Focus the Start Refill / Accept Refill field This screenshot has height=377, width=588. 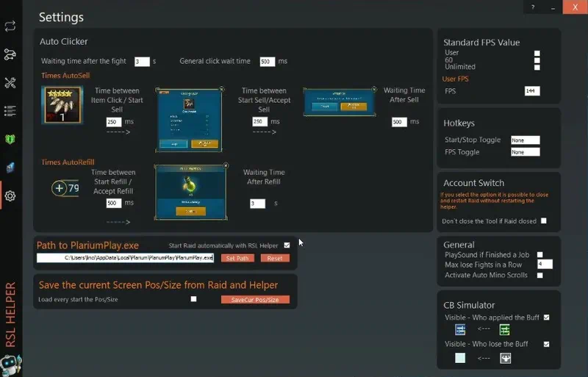coord(114,203)
